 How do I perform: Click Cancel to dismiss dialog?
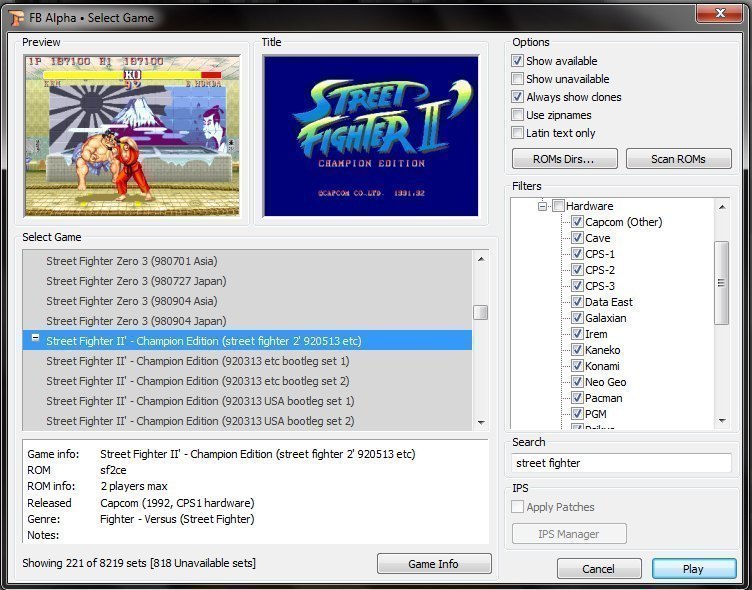click(x=599, y=569)
